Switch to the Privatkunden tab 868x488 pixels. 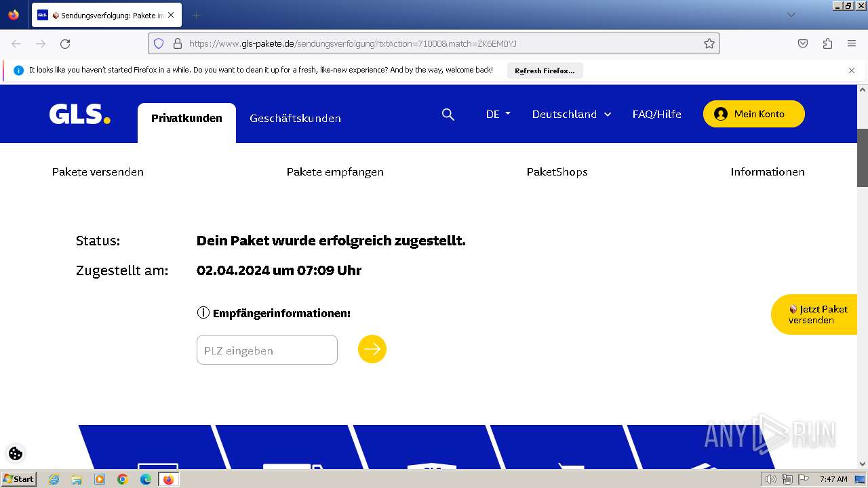[x=186, y=119]
